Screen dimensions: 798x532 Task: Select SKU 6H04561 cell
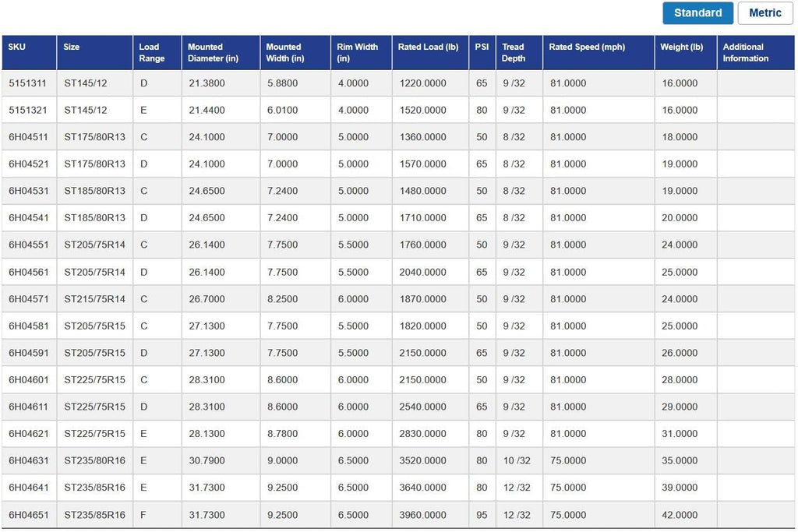(x=29, y=272)
